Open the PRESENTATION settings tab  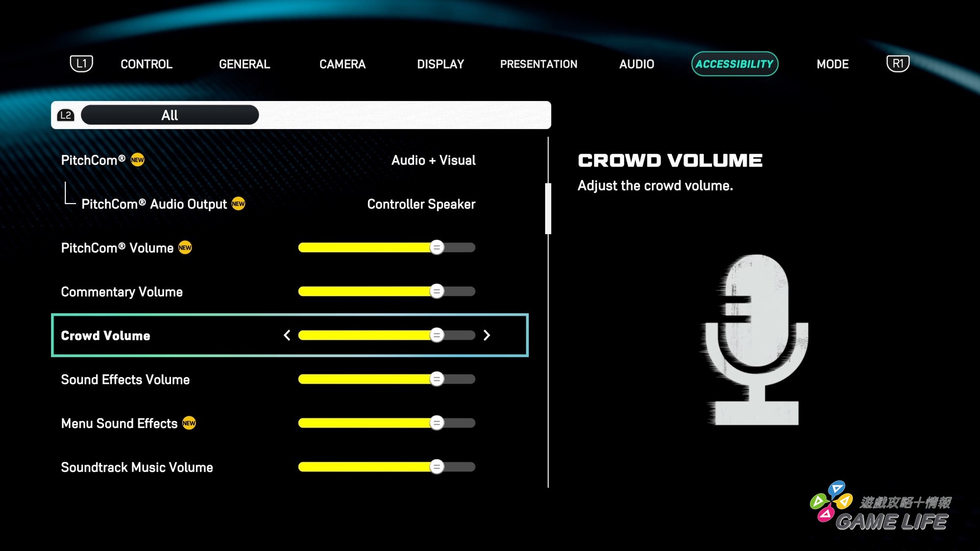539,64
